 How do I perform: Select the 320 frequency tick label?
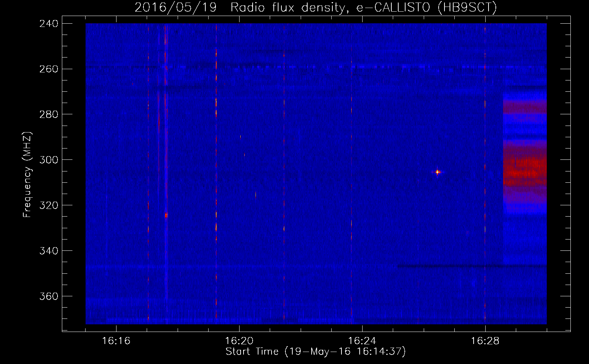click(x=48, y=206)
